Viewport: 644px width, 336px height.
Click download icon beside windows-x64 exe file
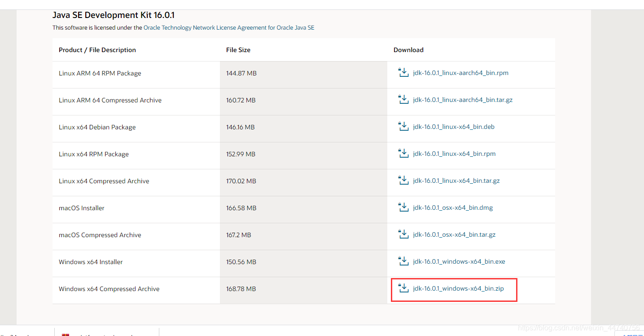403,261
